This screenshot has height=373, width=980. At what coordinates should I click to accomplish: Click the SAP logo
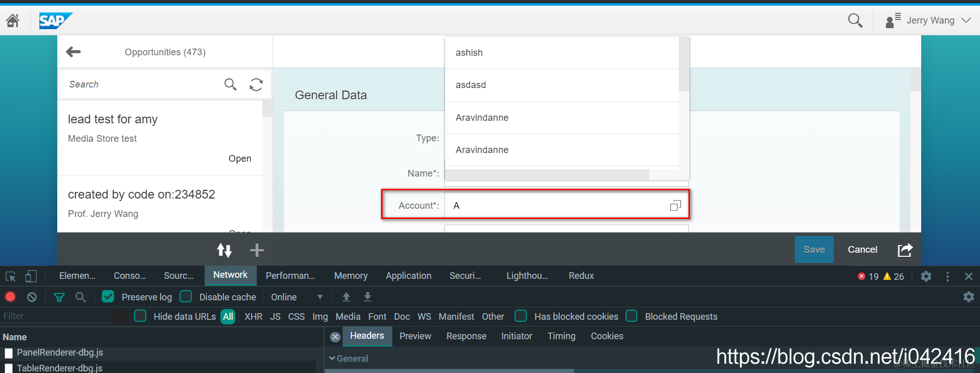(x=56, y=20)
